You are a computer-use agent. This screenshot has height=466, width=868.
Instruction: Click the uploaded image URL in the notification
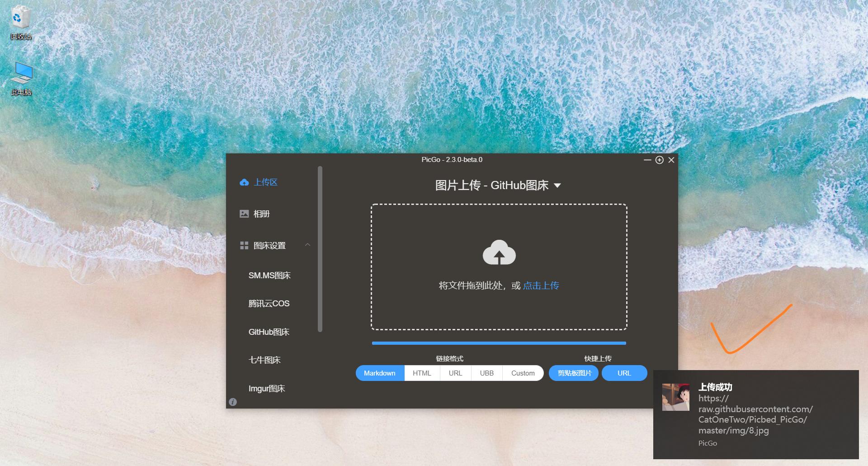755,414
